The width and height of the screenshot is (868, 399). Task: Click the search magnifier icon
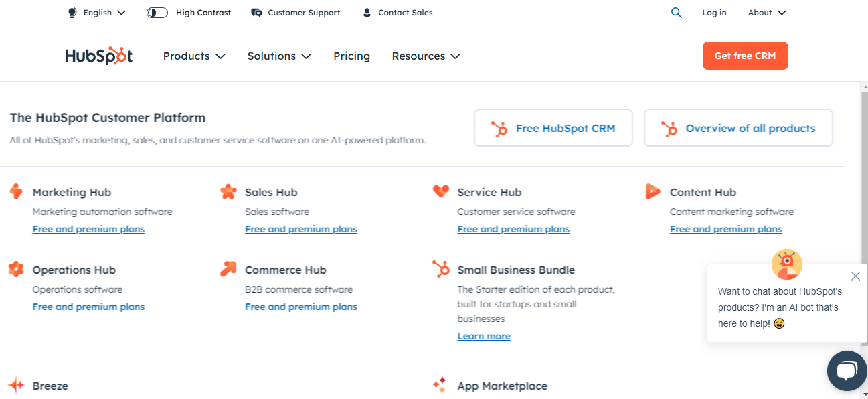tap(677, 13)
